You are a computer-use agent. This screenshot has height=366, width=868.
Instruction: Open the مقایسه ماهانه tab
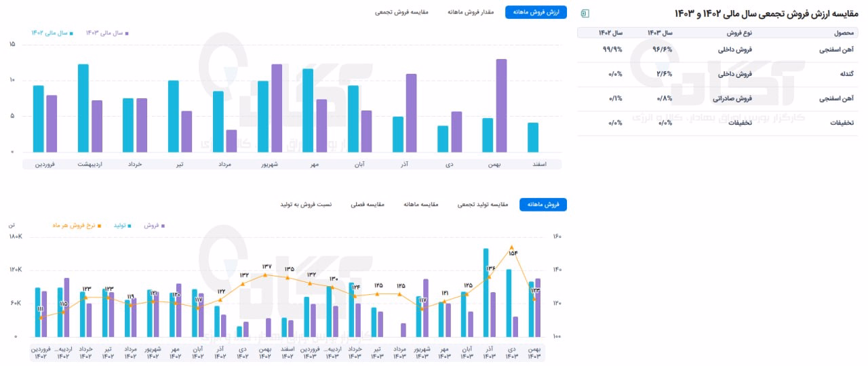420,205
